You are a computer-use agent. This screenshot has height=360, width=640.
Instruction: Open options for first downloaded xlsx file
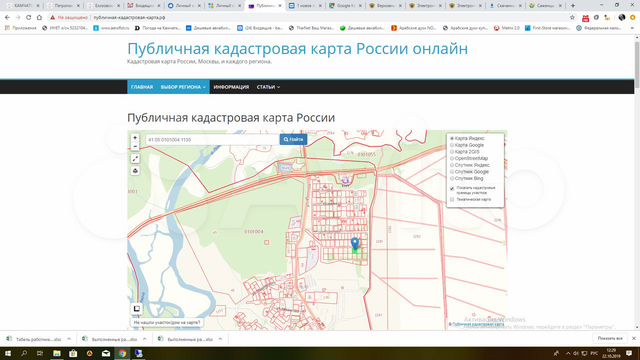point(69,339)
